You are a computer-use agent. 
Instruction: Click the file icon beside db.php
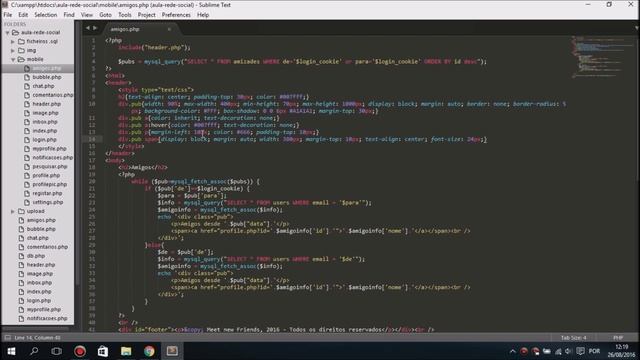pos(21,256)
